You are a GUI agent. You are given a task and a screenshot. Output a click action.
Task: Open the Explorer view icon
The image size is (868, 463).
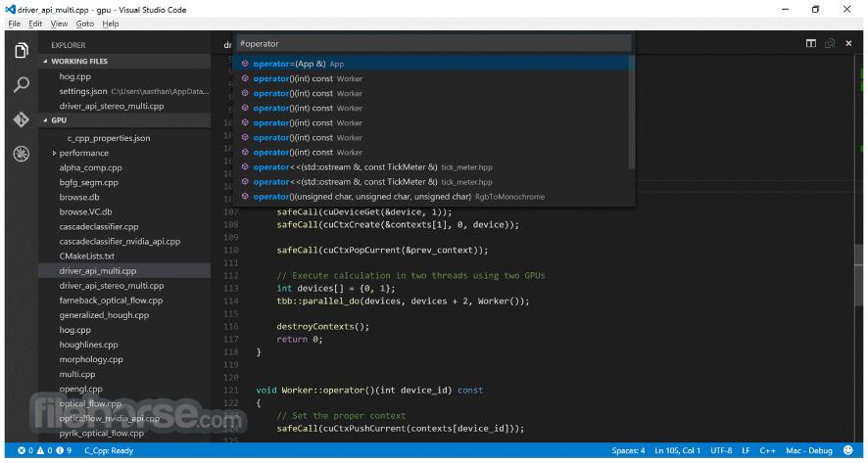(x=21, y=51)
